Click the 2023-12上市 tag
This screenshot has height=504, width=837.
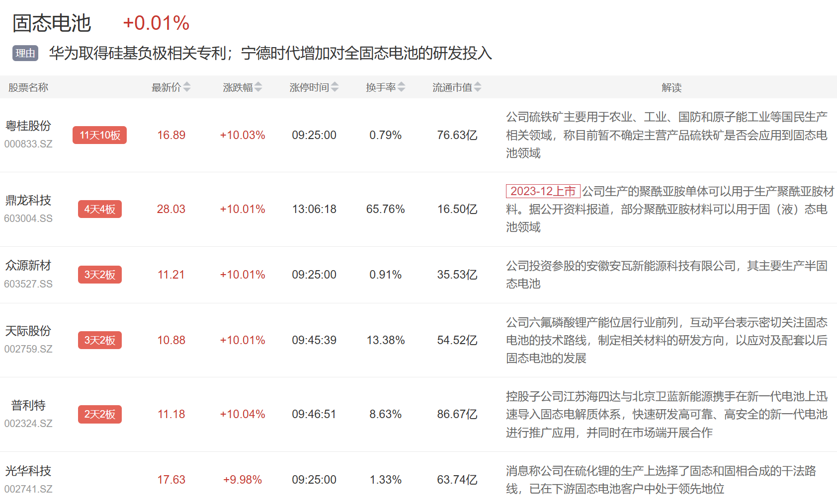coord(543,191)
